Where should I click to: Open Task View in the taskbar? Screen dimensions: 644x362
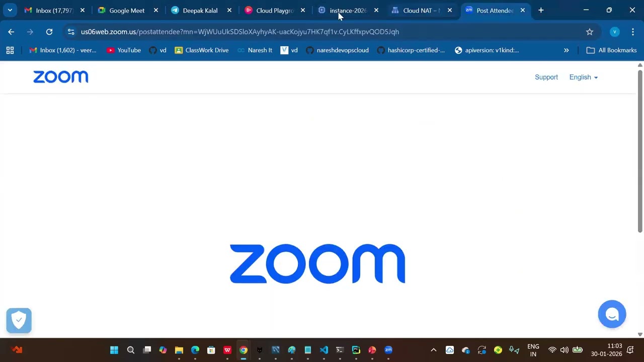(x=147, y=350)
